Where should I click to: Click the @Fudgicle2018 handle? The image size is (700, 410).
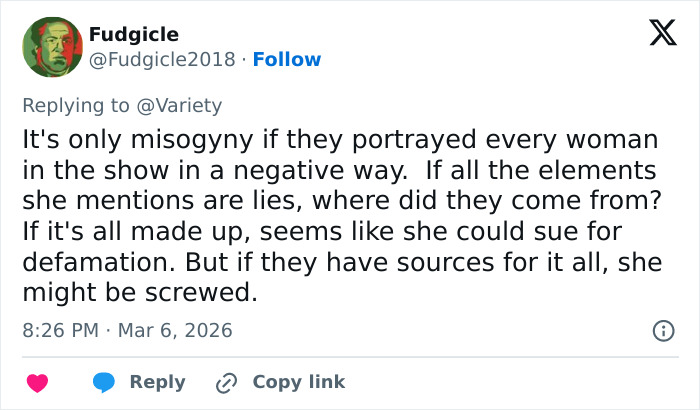(x=163, y=59)
